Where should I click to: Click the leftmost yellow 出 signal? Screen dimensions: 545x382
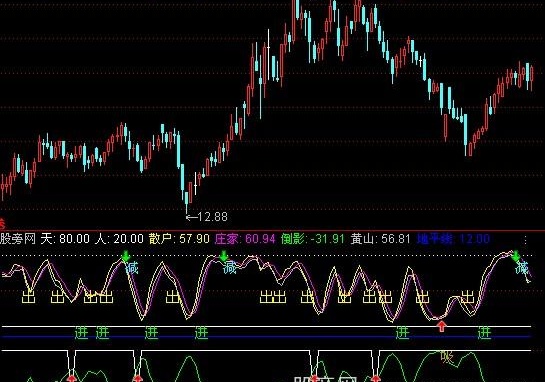pyautogui.click(x=29, y=297)
